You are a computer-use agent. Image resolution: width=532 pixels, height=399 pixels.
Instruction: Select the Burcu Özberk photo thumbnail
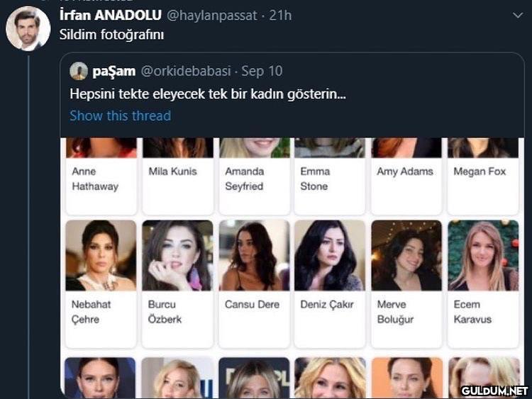tap(177, 255)
